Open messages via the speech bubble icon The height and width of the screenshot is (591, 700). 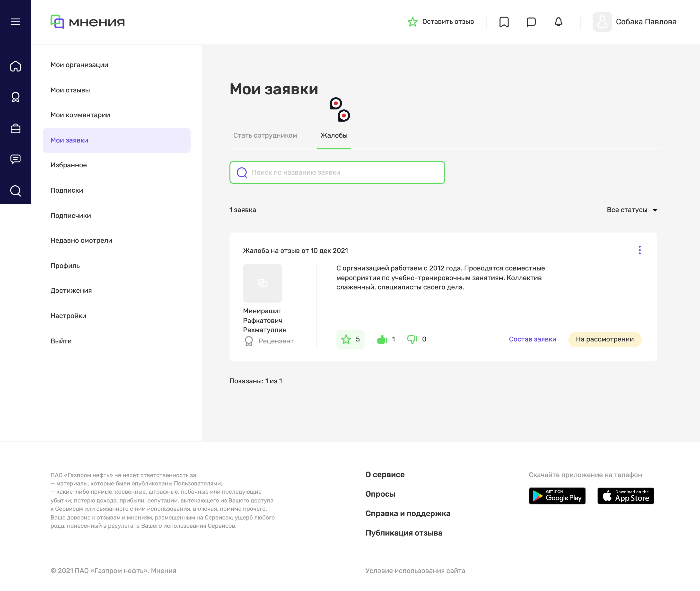(531, 22)
